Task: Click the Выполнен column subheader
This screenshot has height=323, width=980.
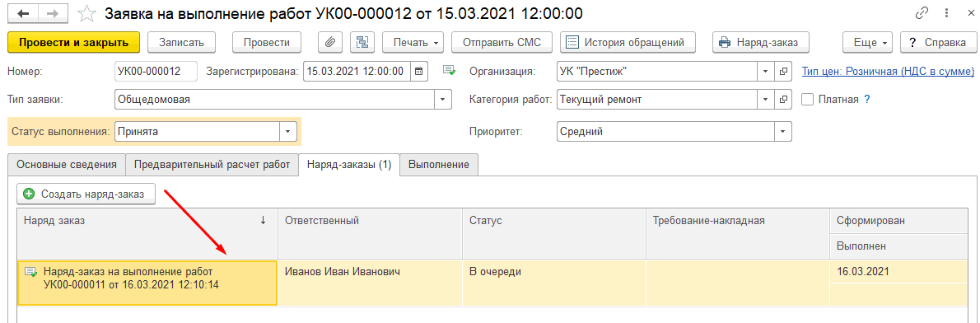Action: pos(898,246)
